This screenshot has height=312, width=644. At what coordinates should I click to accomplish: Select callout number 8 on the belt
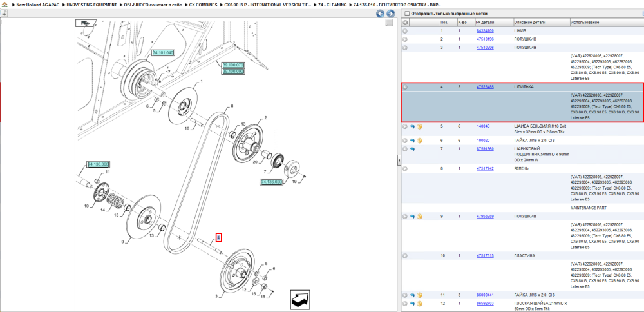[x=232, y=106]
